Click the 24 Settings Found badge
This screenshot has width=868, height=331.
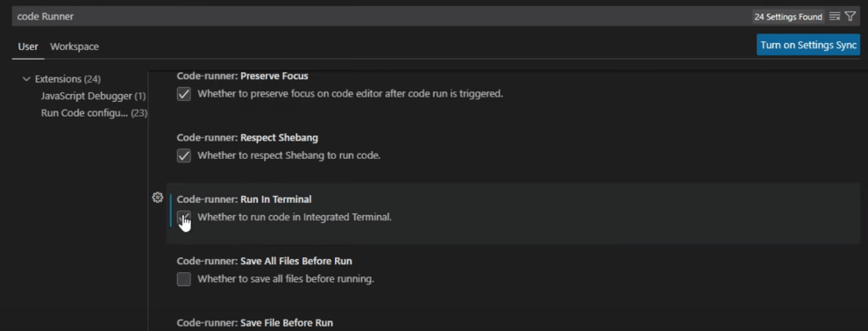point(788,17)
